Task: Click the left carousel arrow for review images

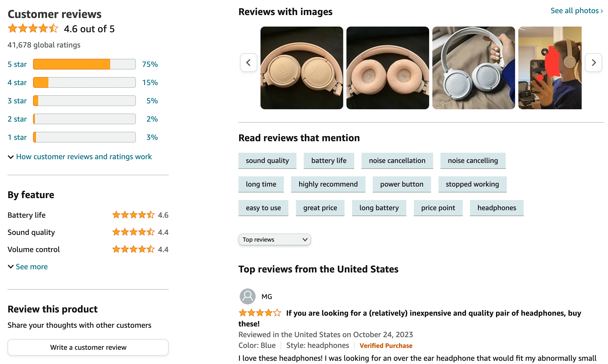Action: [248, 63]
